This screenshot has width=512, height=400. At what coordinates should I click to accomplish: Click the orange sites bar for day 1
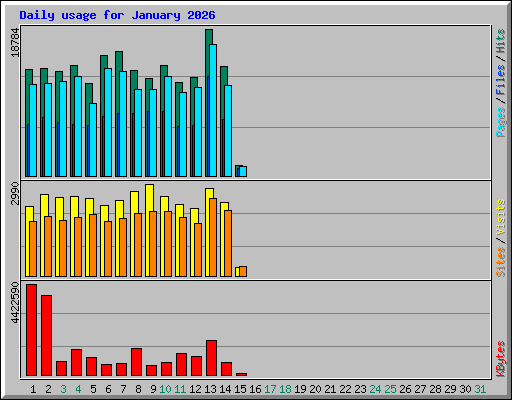(x=33, y=249)
